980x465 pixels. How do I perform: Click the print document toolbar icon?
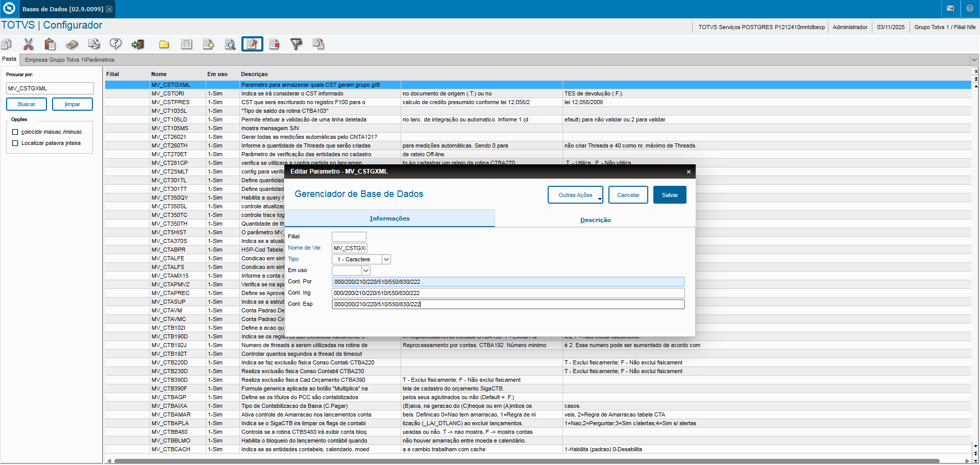94,44
